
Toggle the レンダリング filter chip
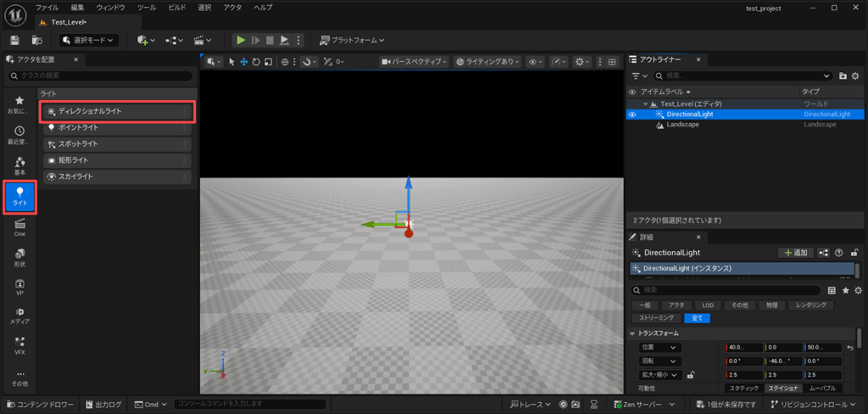pos(811,305)
